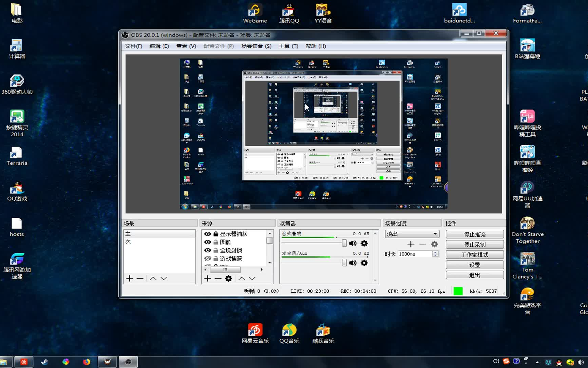The image size is (588, 368).
Task: Move the scene down with the arrow
Action: [x=164, y=278]
